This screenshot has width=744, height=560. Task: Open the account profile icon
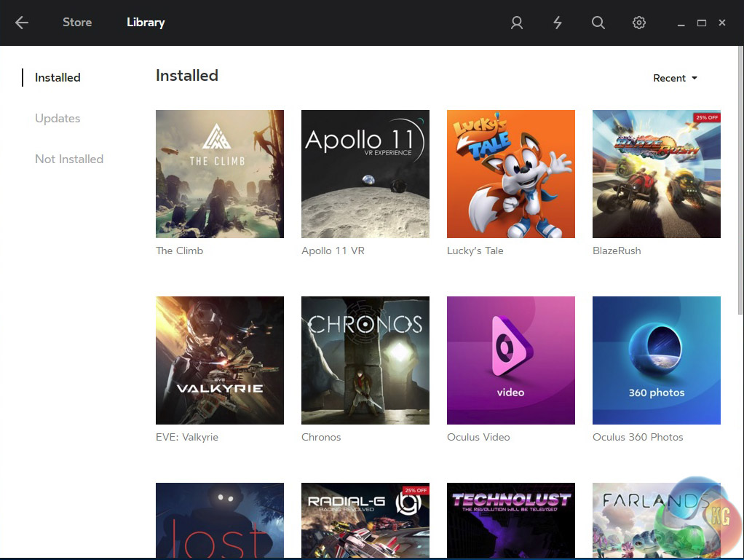click(517, 23)
